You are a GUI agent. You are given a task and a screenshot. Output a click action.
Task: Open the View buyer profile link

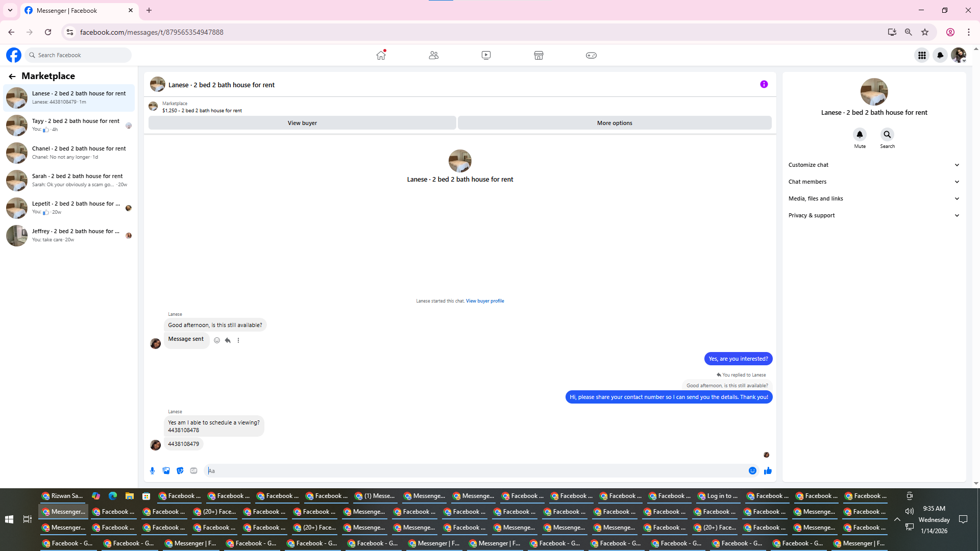point(484,301)
